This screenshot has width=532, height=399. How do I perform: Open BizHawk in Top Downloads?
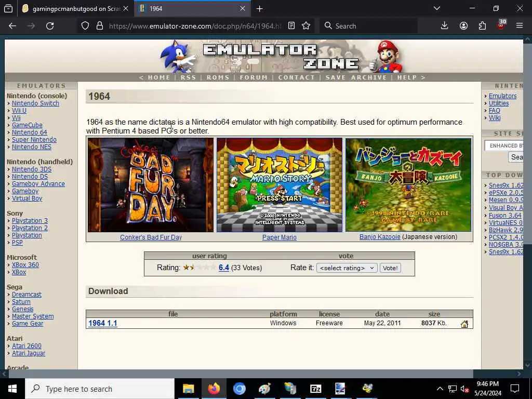point(506,230)
